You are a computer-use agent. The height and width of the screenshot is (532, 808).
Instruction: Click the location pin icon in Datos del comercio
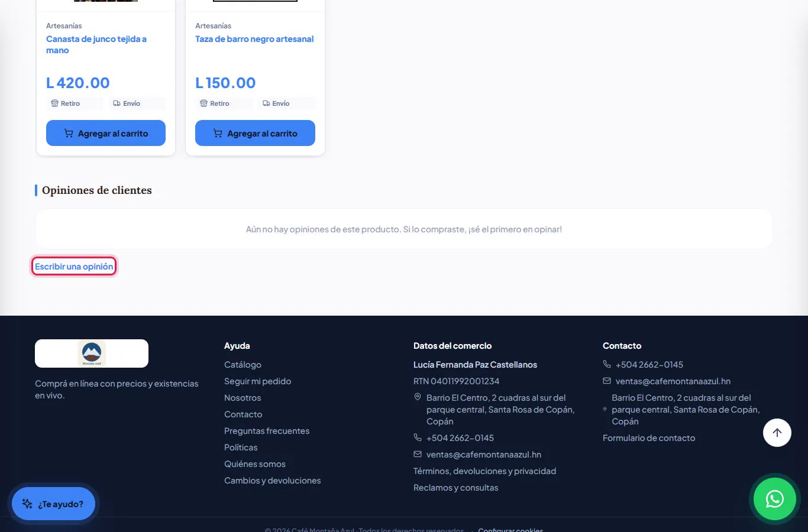click(x=418, y=397)
